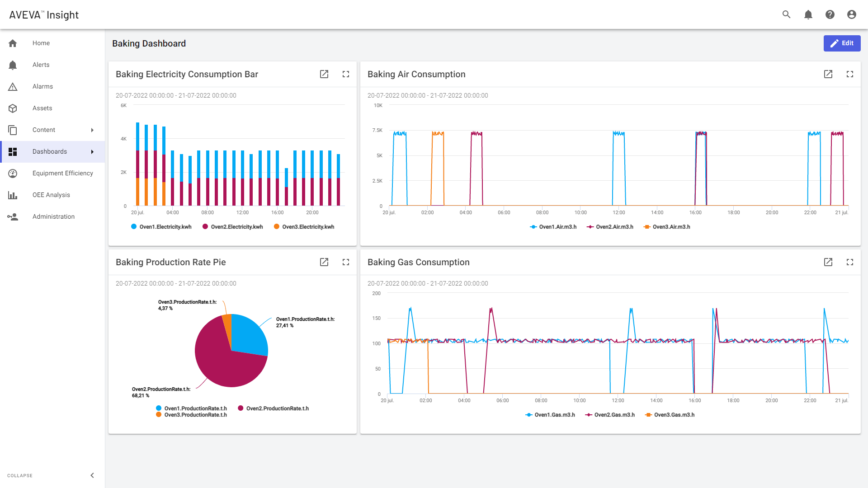Toggle Oven1.Air.m3.h legend series

tap(553, 227)
